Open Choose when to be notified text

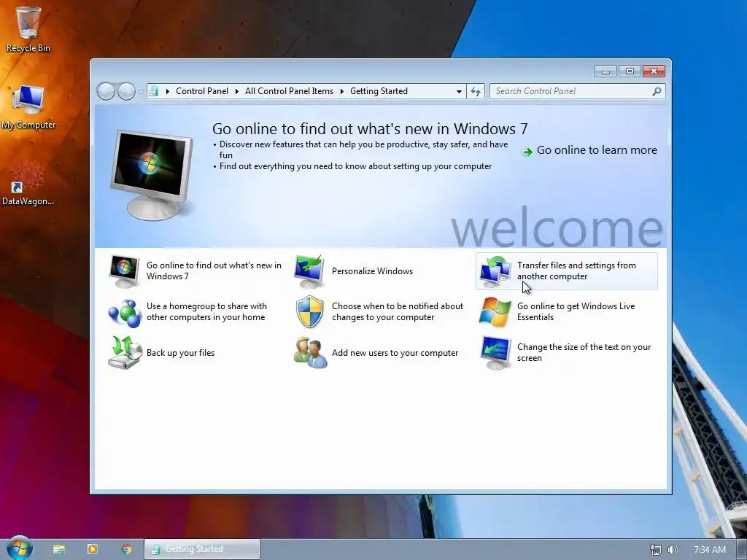coord(398,311)
